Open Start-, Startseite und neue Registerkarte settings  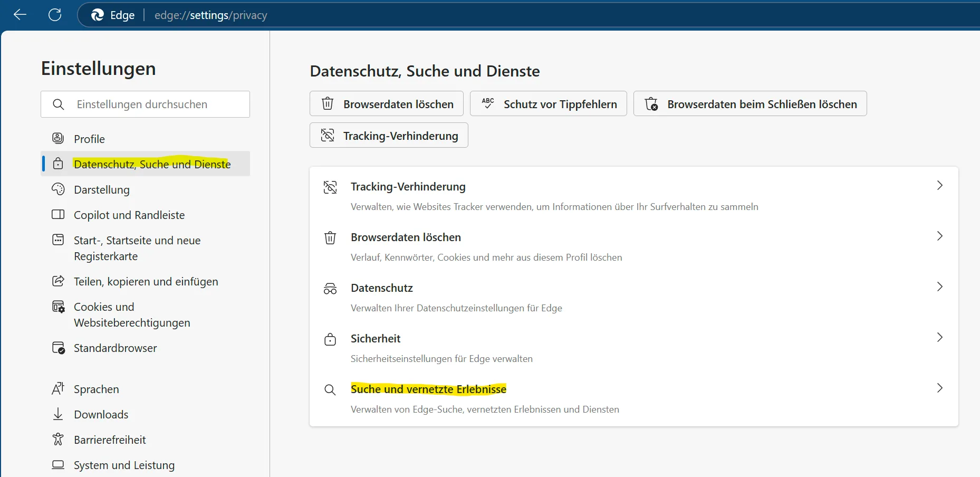pyautogui.click(x=145, y=248)
